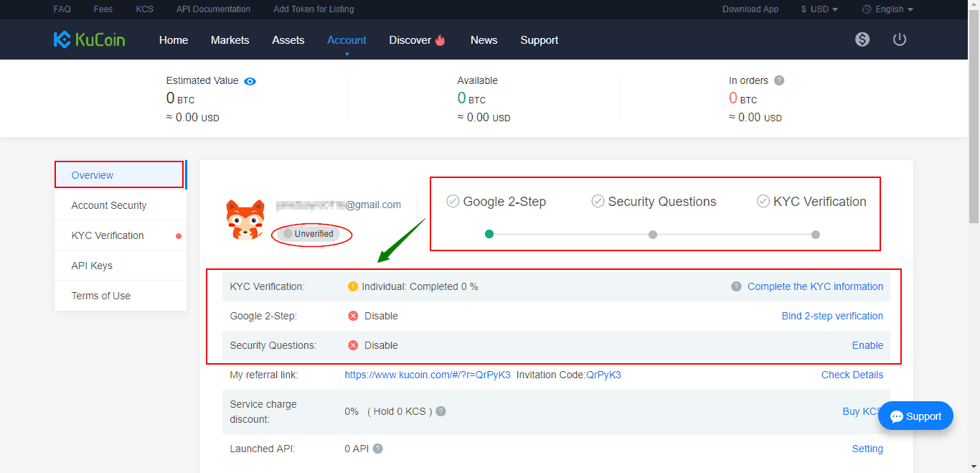The height and width of the screenshot is (473, 980).
Task: Click question mark beside Complete the KYC information
Action: (736, 286)
